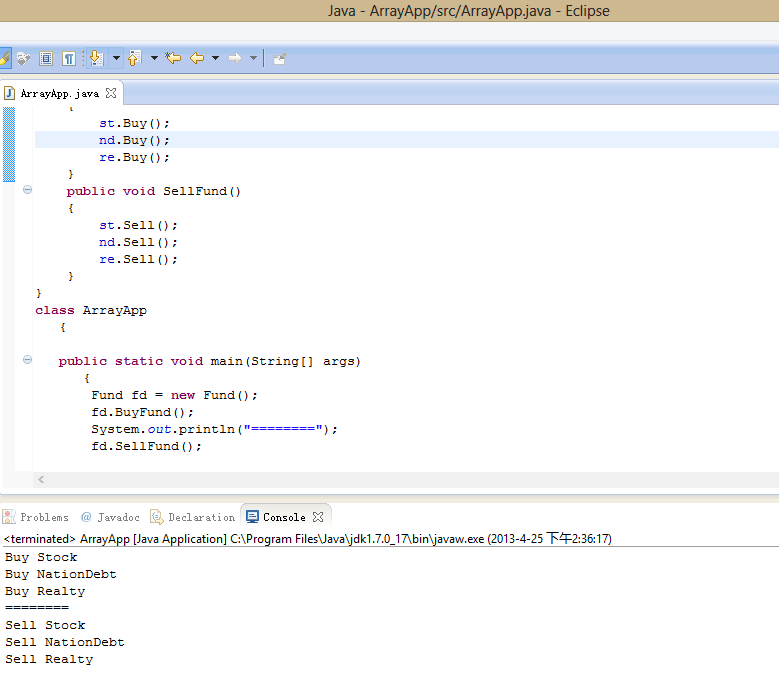Click console output Buy Stock
Screen dimensions: 779x699
(x=41, y=557)
